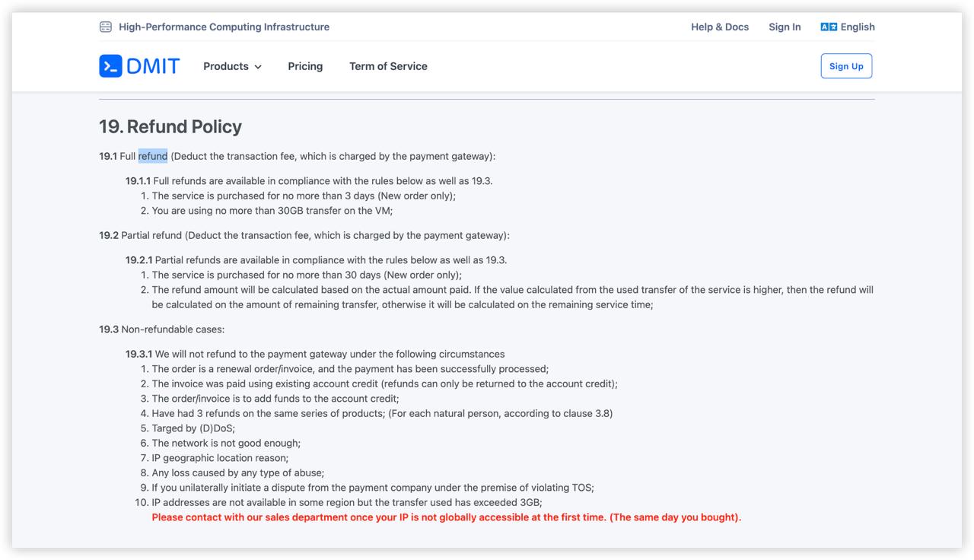Screen dimensions: 974x560
Task: Click the Sign In link
Action: tap(785, 27)
